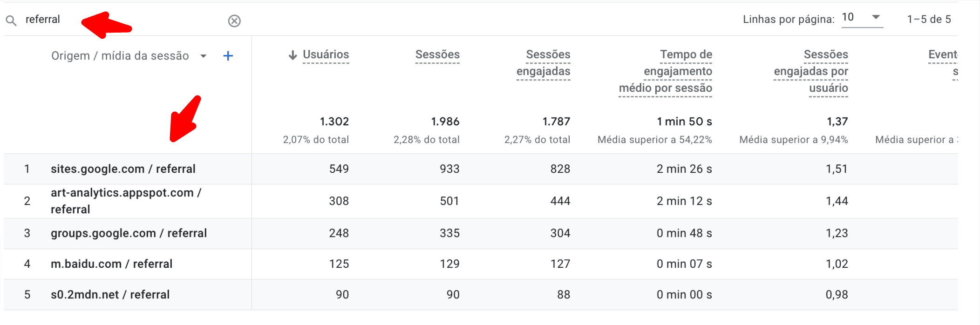Sort the table by Sessões

pyautogui.click(x=437, y=54)
